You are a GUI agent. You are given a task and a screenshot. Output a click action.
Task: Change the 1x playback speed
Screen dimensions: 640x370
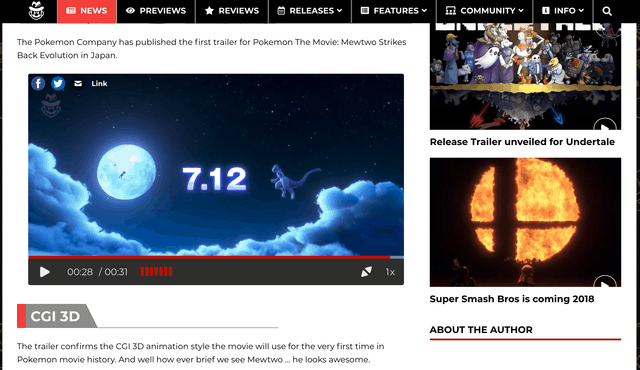[x=390, y=272]
